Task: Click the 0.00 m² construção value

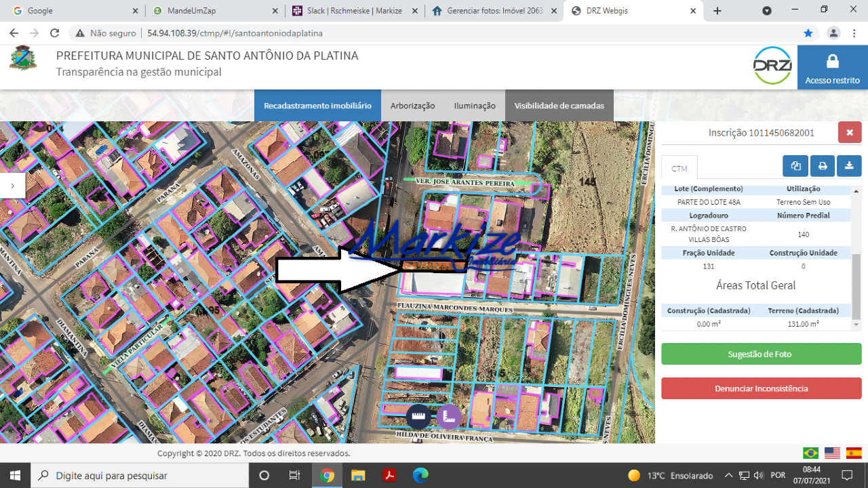Action: coord(709,324)
